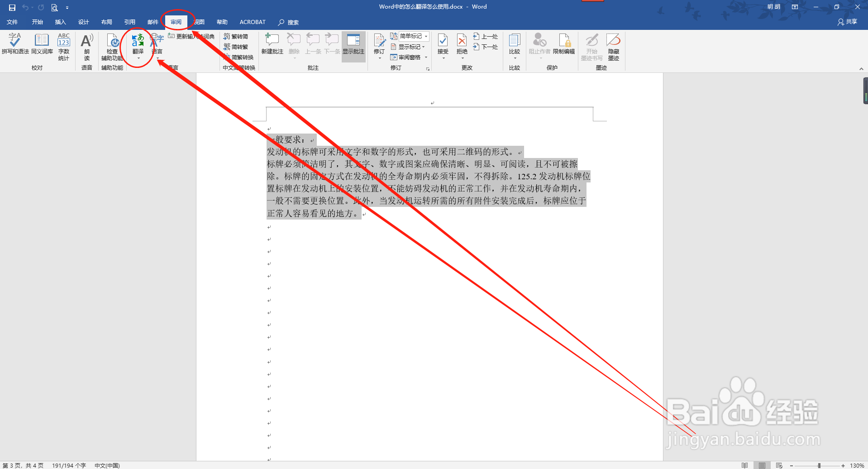This screenshot has height=469, width=868.
Task: Switch to the 开始 tab
Action: click(x=38, y=22)
